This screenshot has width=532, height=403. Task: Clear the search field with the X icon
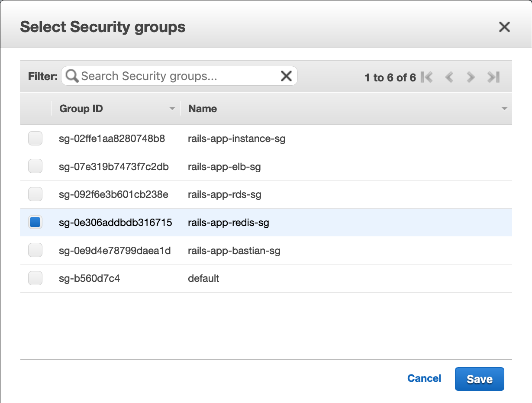click(x=286, y=76)
